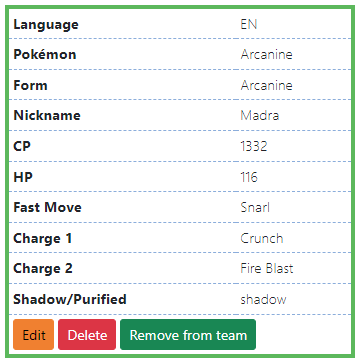This screenshot has width=361, height=363.
Task: Click the Charge 2 row label
Action: 43,268
